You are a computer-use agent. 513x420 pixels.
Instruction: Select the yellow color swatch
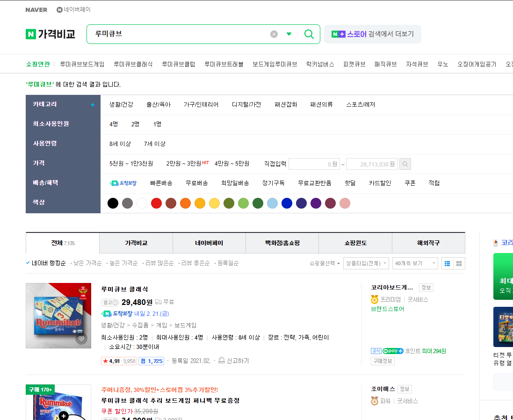point(214,203)
